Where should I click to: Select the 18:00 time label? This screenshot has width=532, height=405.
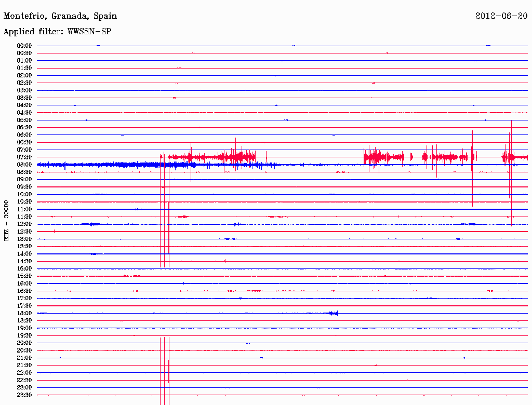[24, 313]
